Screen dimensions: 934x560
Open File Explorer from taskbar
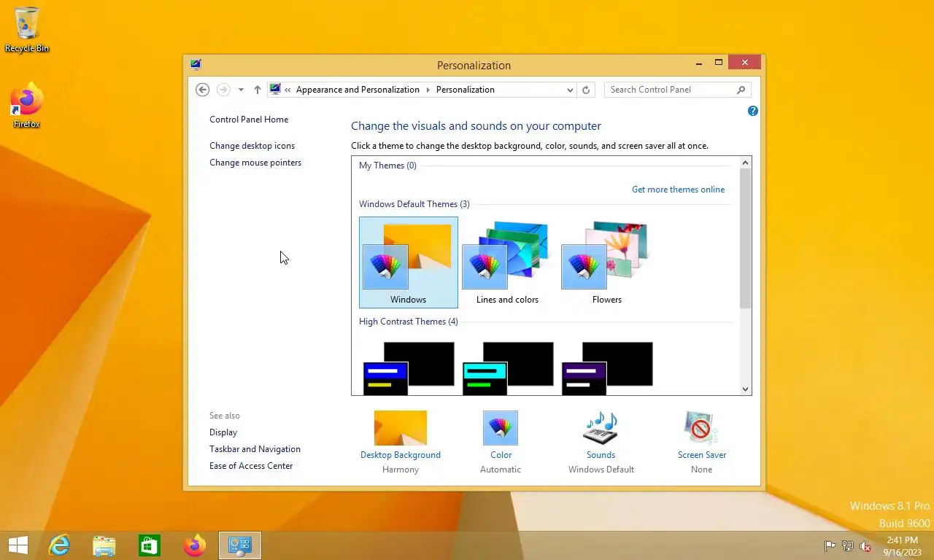point(104,545)
